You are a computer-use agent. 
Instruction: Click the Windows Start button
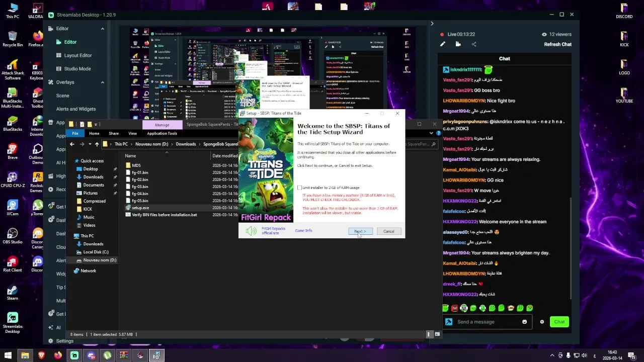8,355
